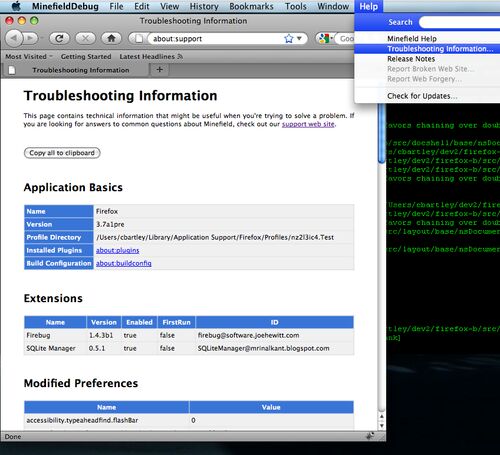Image resolution: width=500 pixels, height=455 pixels.
Task: Open the View menu
Action: [170, 6]
